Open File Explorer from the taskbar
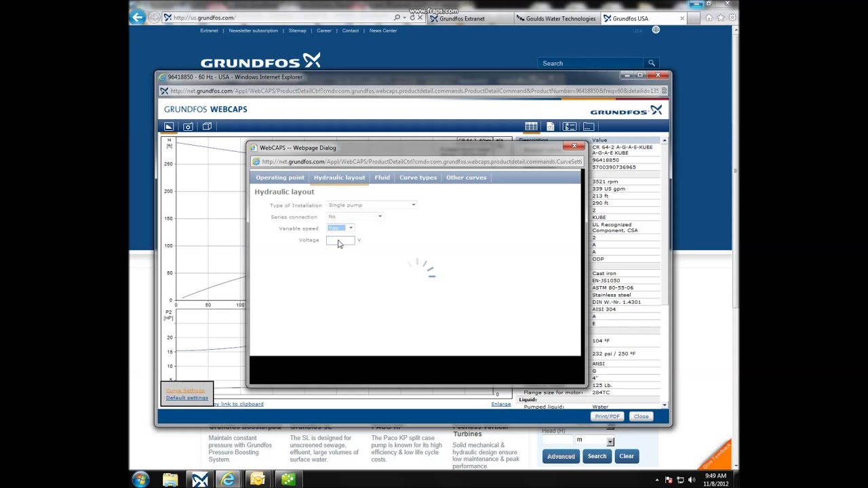 tap(170, 479)
